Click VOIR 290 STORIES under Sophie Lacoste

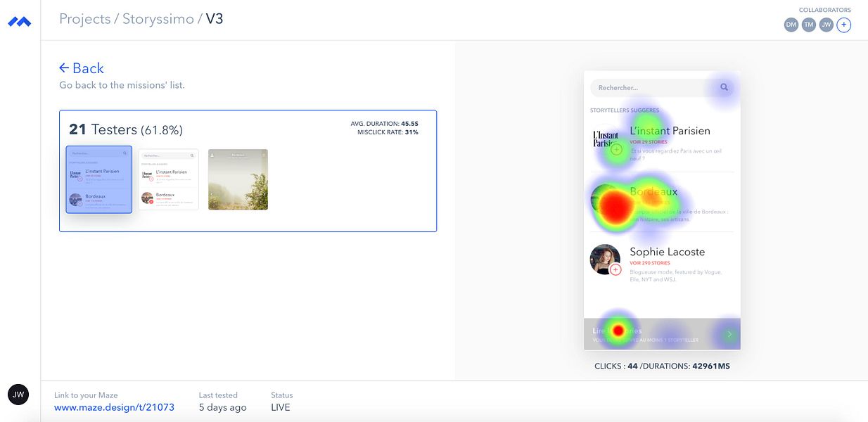pyautogui.click(x=650, y=263)
